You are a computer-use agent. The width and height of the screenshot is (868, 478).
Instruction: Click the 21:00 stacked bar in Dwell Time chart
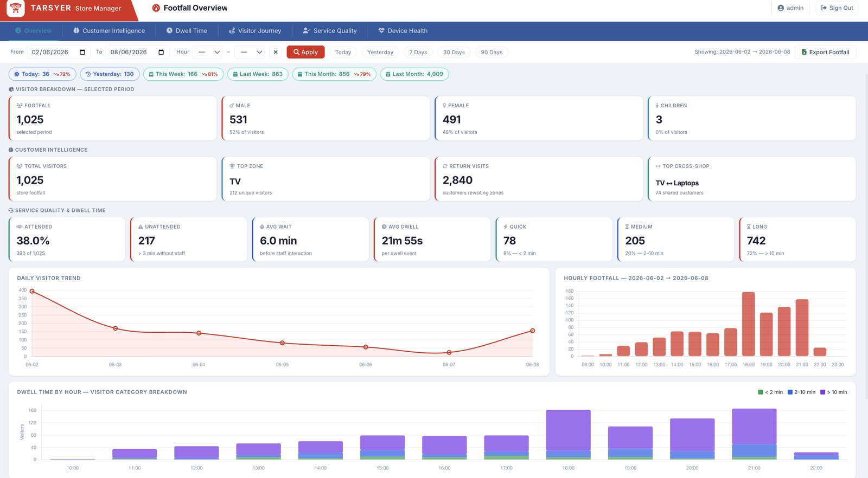pyautogui.click(x=754, y=434)
